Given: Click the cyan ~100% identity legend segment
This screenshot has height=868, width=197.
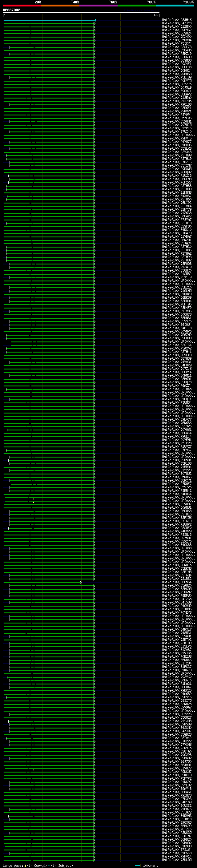Looking at the screenshot, I should click(x=175, y=6).
